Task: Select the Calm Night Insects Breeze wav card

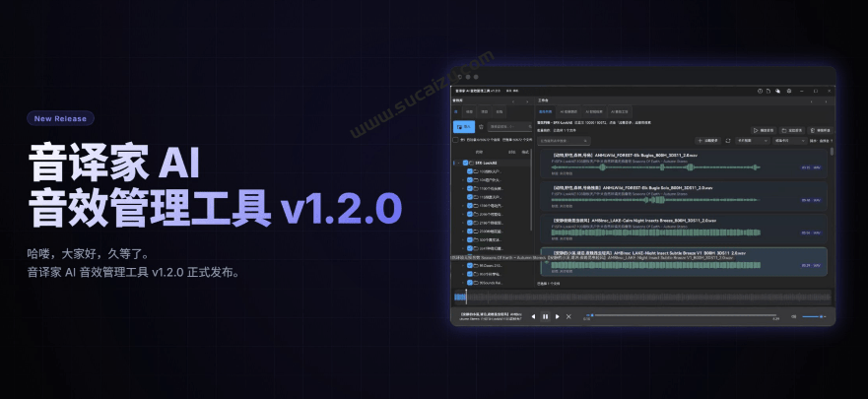Action: pos(684,229)
